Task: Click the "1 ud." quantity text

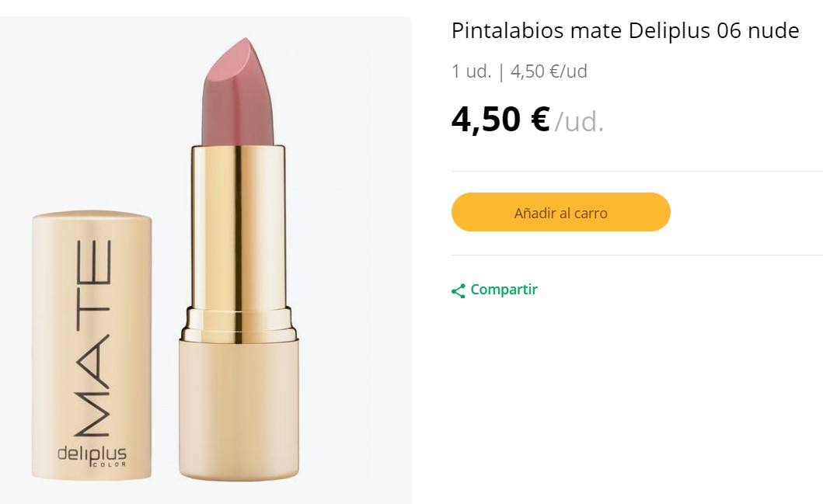Action: 471,71
